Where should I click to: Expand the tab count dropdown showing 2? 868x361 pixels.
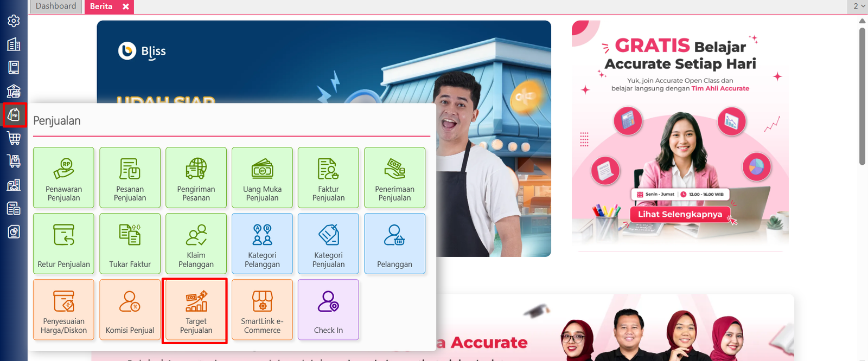(x=859, y=6)
